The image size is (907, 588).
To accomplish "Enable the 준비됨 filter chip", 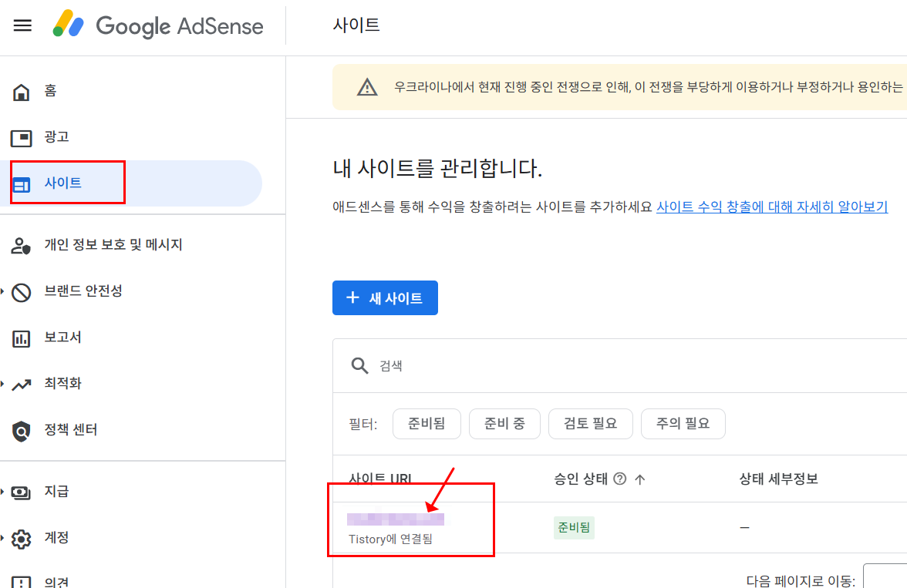I will (x=427, y=424).
